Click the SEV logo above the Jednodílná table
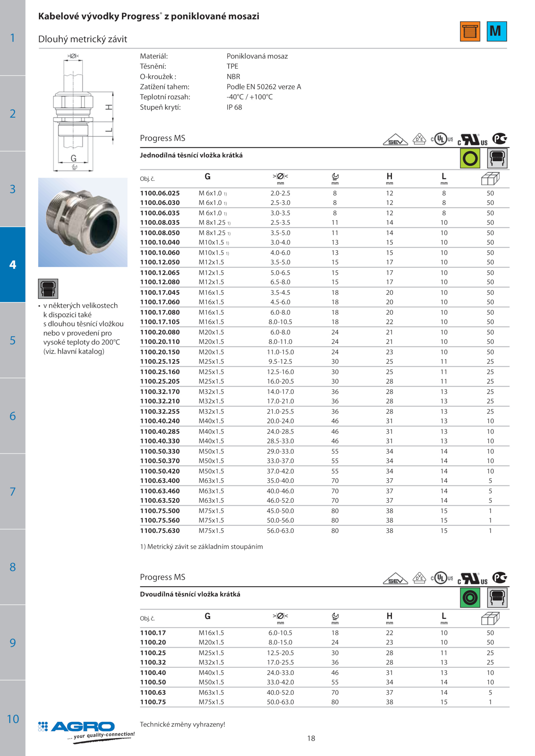 pyautogui.click(x=395, y=139)
